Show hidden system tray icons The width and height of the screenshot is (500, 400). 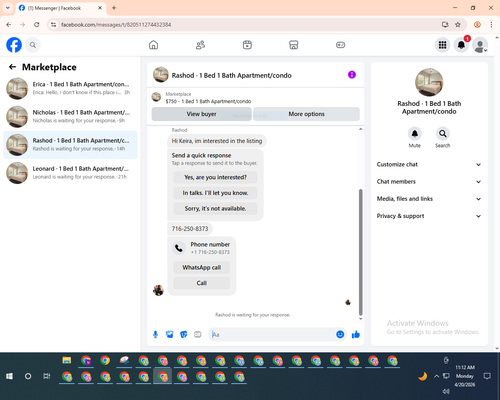tap(436, 376)
